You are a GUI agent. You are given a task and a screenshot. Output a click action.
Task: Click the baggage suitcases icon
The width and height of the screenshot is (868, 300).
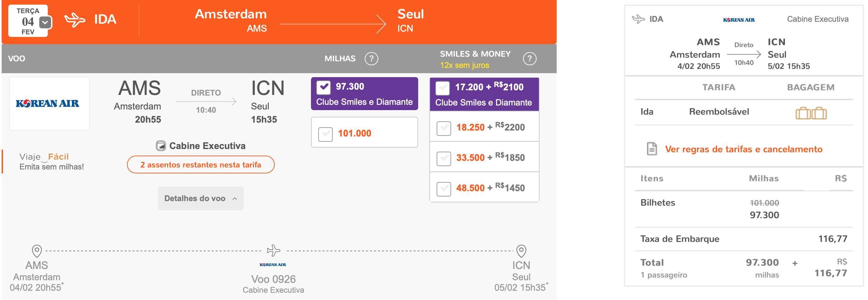811,113
